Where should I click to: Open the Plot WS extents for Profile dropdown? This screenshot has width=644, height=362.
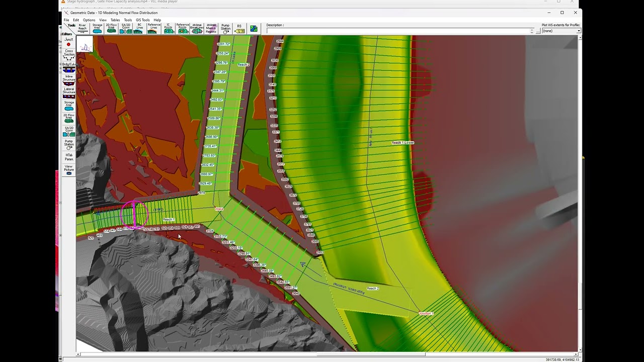561,31
